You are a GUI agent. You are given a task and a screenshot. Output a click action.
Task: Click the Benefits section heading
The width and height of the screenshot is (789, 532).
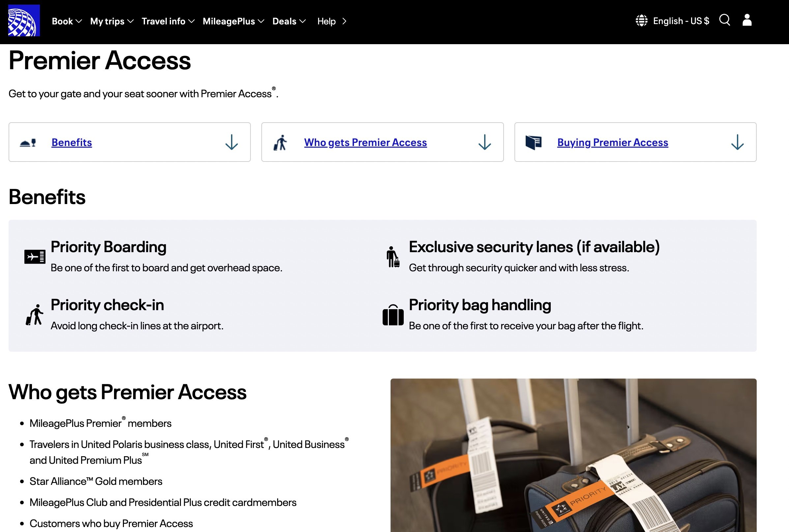[47, 197]
